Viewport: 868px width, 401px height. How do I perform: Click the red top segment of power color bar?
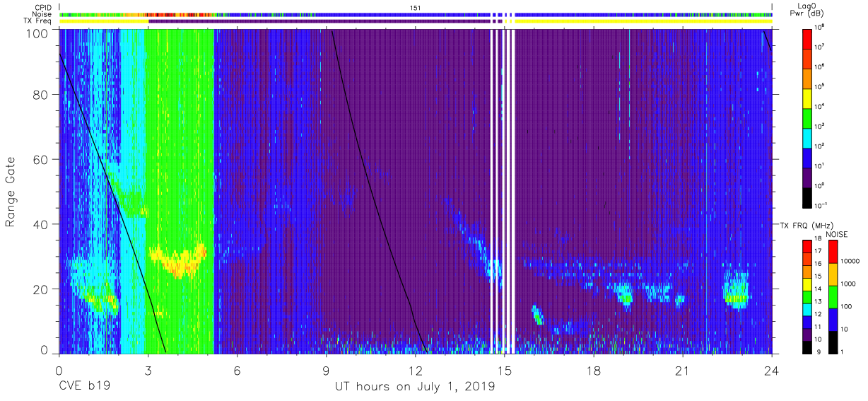click(807, 37)
